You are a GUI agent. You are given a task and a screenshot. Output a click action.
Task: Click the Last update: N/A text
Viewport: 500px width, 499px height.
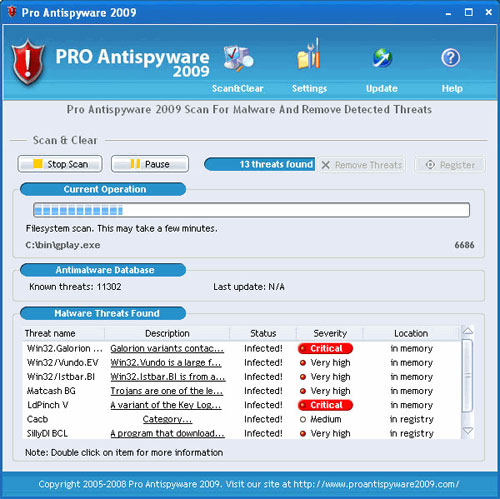[x=249, y=287]
